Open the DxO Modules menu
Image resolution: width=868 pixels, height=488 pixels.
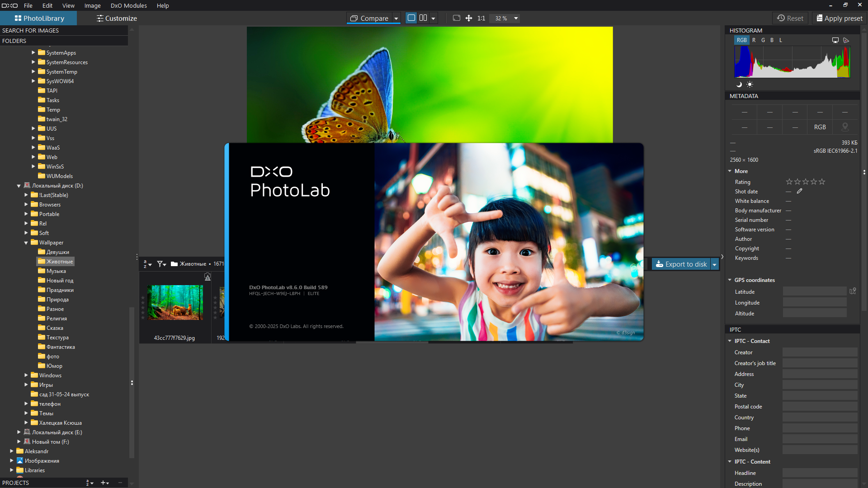(x=128, y=5)
